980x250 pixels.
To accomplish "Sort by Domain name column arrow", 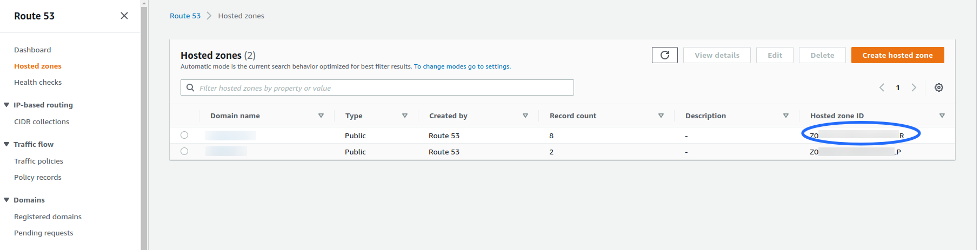I will [x=321, y=116].
